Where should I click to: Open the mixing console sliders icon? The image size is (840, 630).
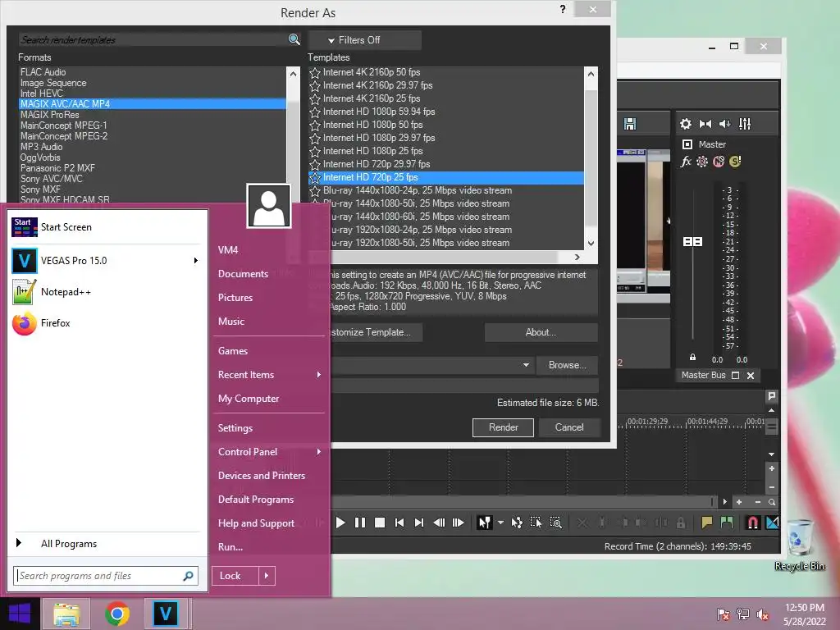[x=745, y=124]
